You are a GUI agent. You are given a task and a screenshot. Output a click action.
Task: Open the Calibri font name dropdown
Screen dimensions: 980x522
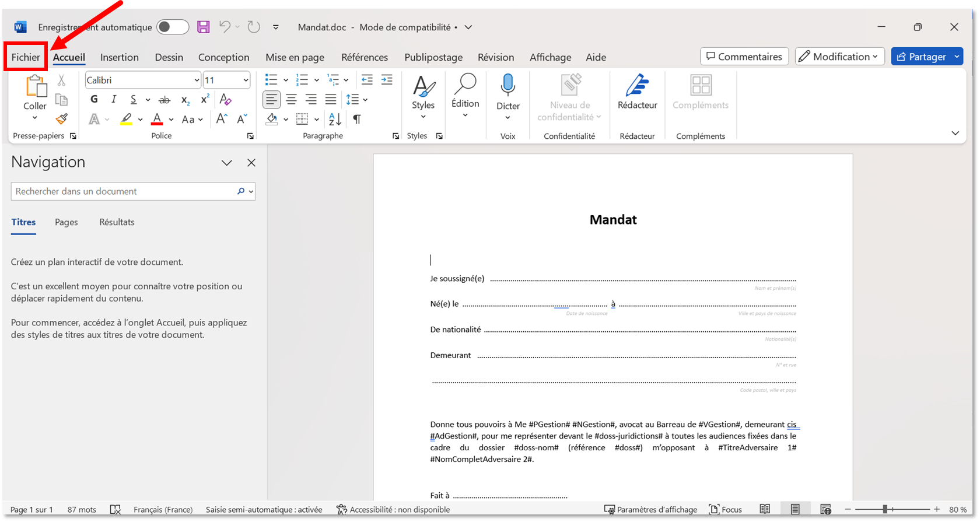[x=197, y=80]
